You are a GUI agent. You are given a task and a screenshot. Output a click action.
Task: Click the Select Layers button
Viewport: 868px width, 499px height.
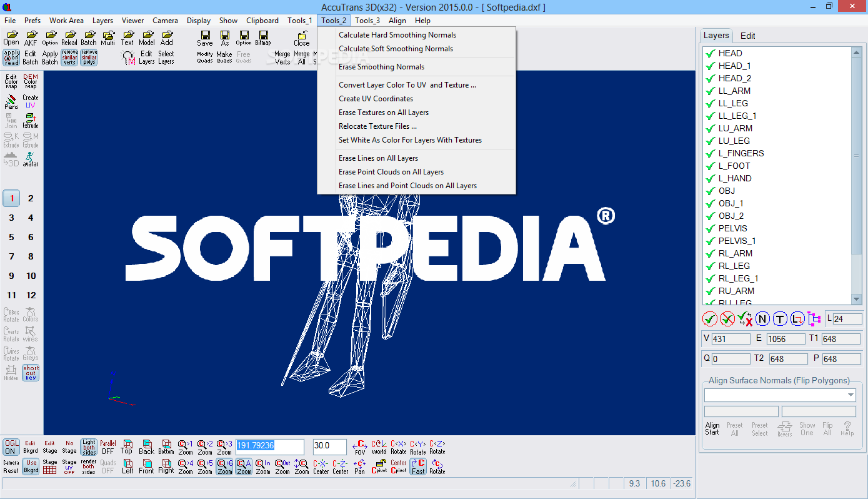166,58
